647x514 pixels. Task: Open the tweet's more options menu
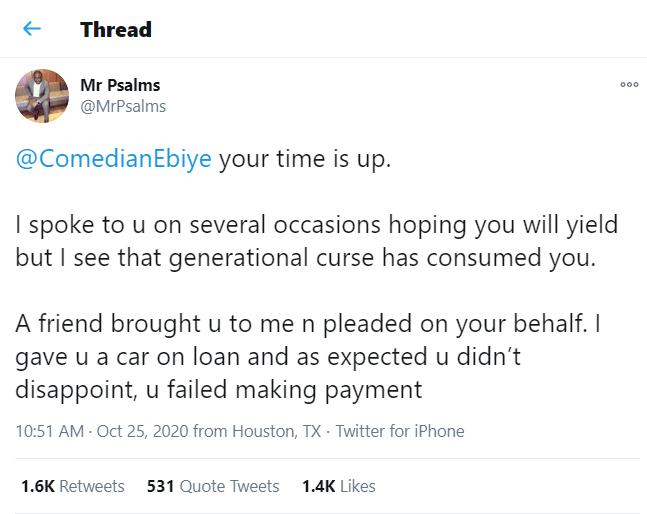[x=629, y=85]
